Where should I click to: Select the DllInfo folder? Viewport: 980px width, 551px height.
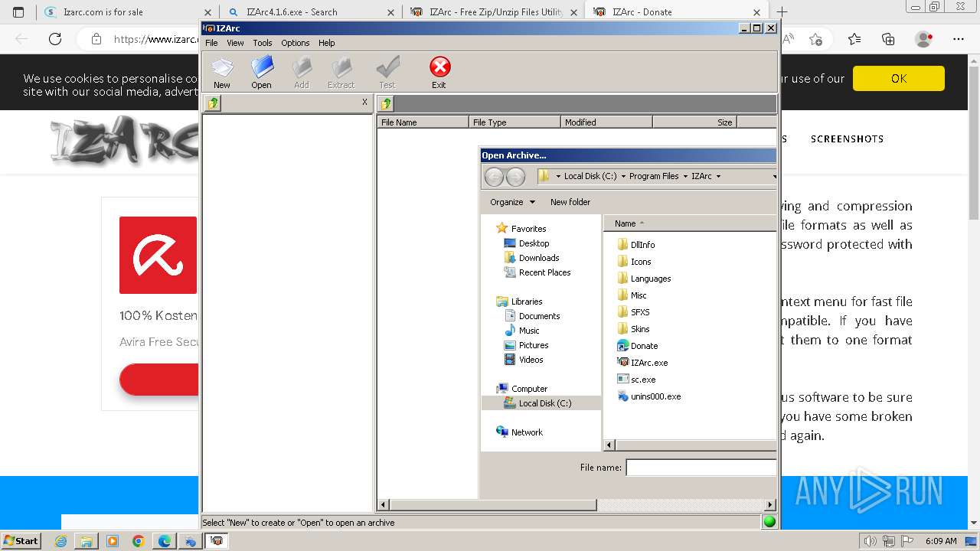[635, 245]
